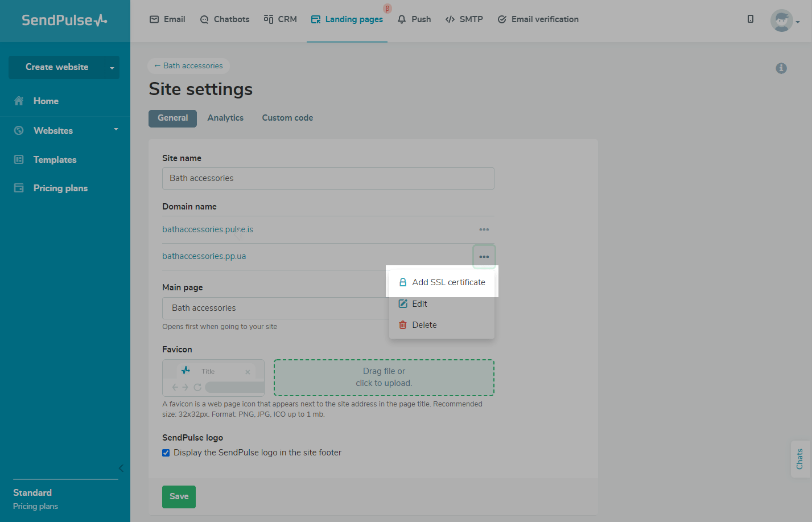Open the user avatar account menu
This screenshot has height=522, width=812.
[784, 20]
